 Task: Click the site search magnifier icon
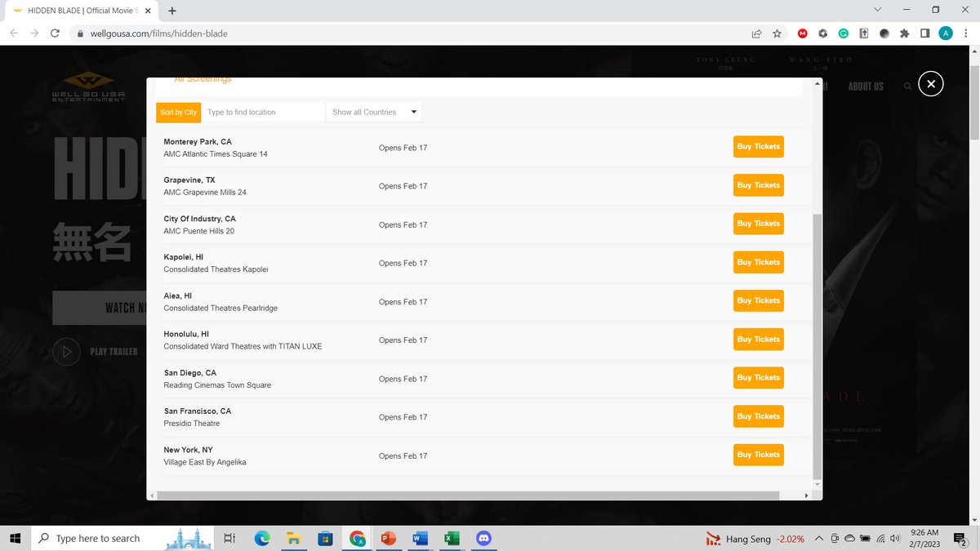(x=907, y=87)
